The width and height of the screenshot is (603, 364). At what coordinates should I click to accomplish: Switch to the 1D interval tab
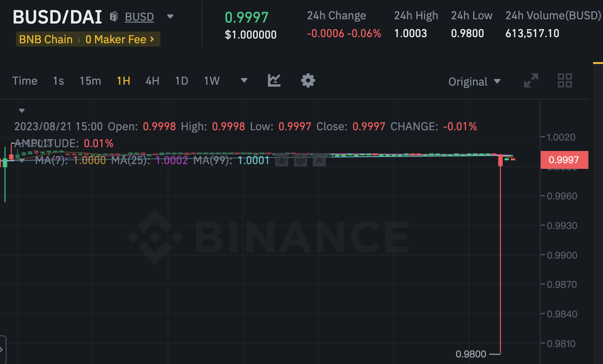point(182,80)
